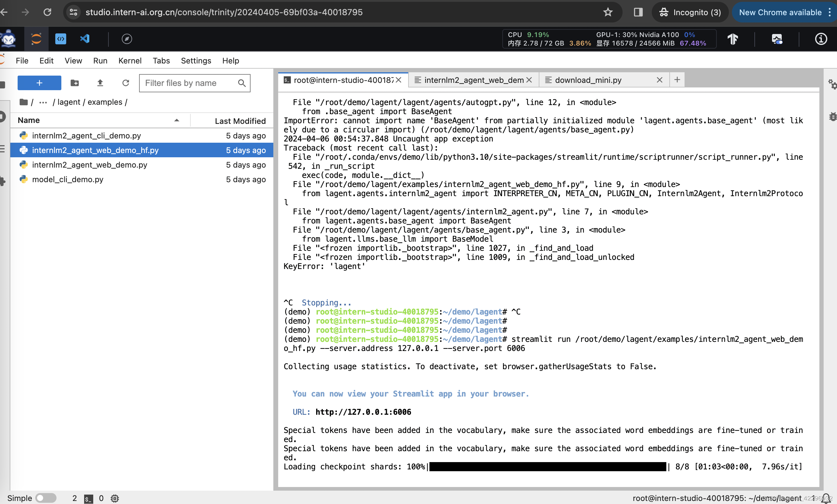Switch to download_mini.py tab

588,80
